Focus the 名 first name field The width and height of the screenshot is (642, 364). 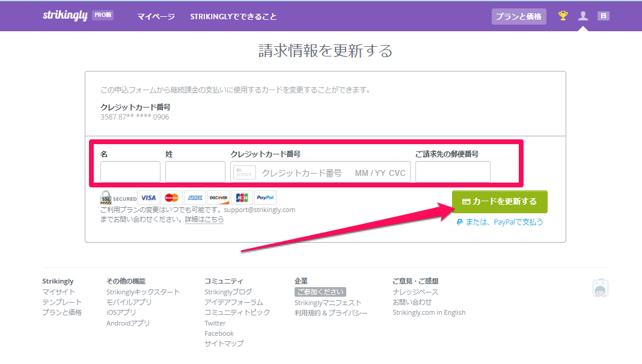130,172
